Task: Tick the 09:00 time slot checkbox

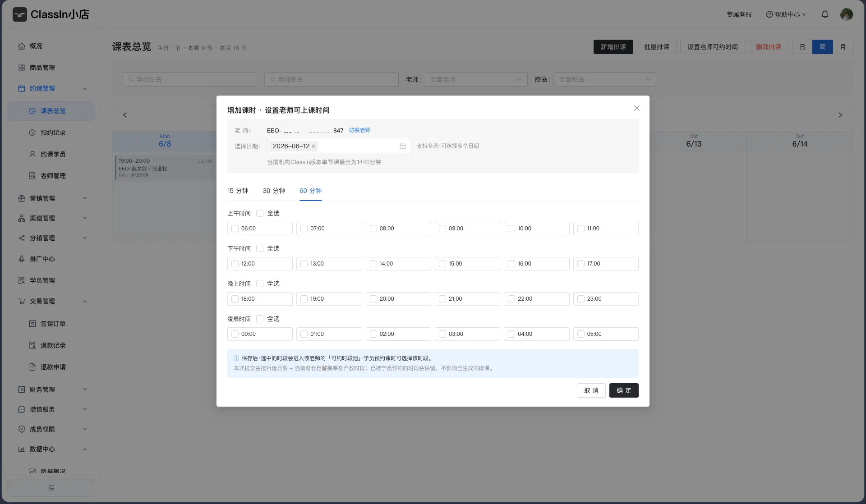Action: [x=442, y=229]
